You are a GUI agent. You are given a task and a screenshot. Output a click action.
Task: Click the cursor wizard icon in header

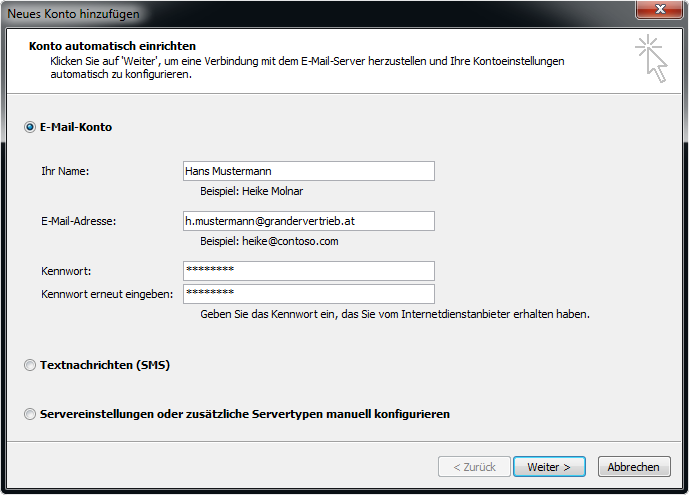point(652,58)
